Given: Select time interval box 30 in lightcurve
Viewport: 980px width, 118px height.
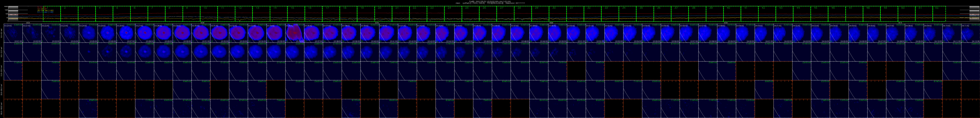Looking at the screenshot, I should click(x=558, y=14).
